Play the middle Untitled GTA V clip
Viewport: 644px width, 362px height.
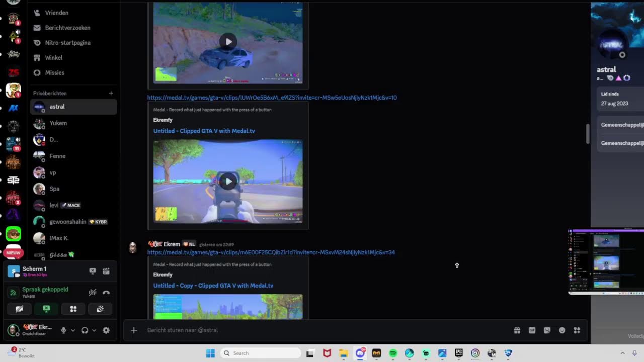pos(228,182)
